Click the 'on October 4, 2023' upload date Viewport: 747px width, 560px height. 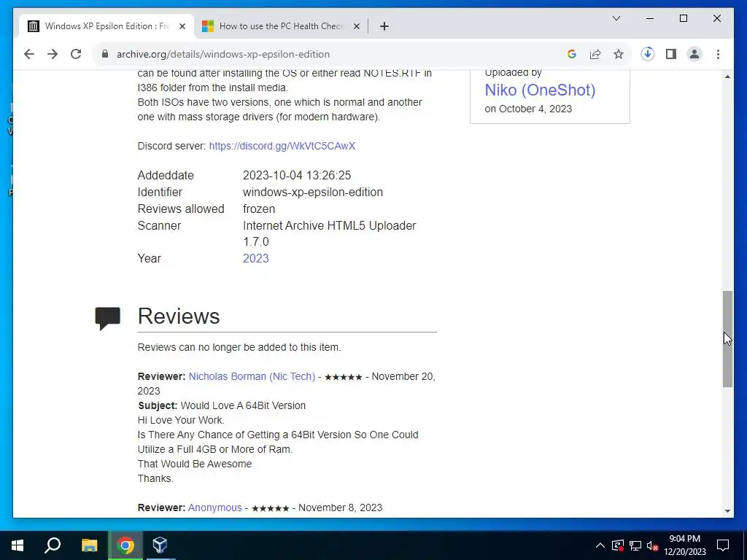coord(528,109)
